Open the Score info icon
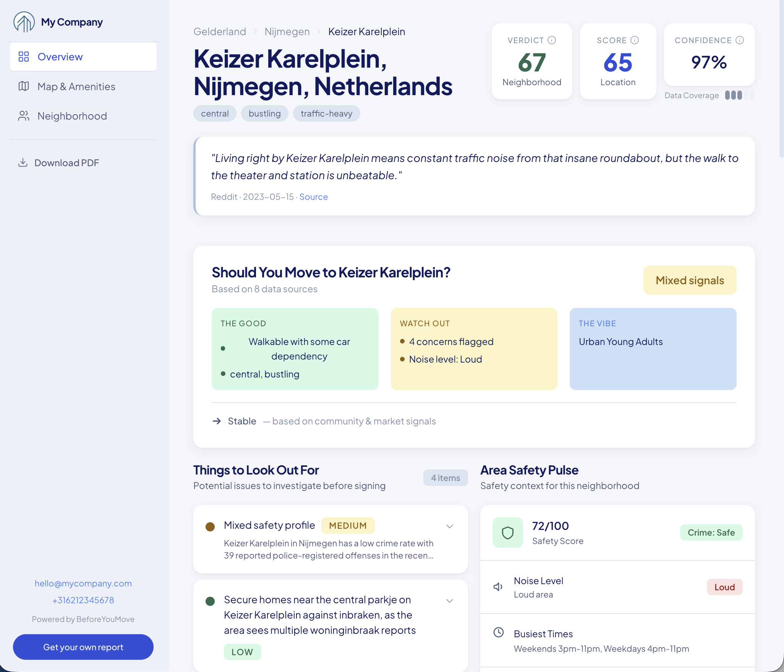 tap(635, 40)
